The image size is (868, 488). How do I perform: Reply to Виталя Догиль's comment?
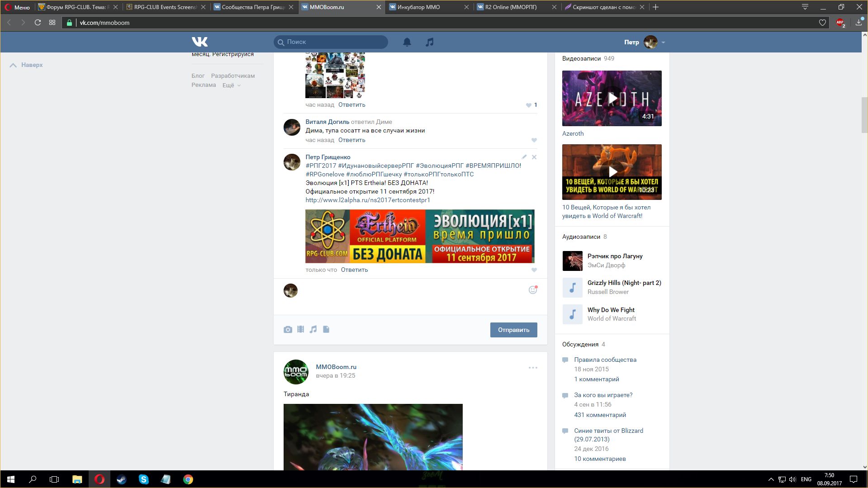tap(351, 140)
